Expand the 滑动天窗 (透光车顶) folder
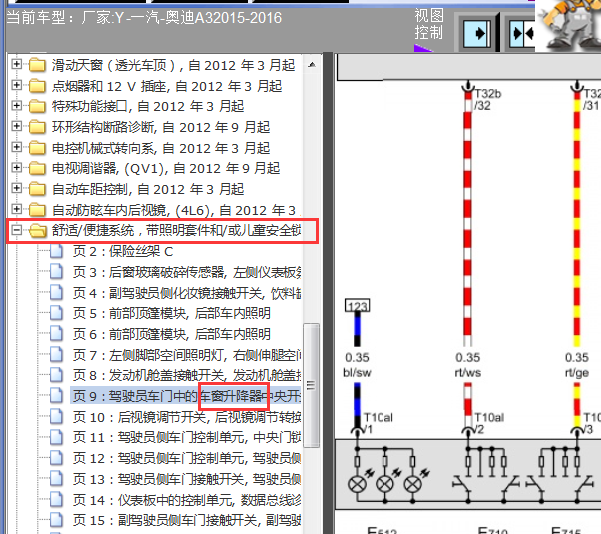 pos(16,64)
